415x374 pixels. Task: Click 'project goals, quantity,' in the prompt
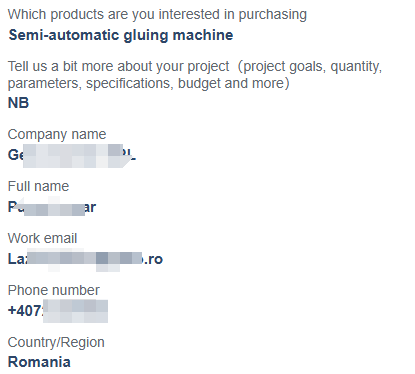(310, 67)
